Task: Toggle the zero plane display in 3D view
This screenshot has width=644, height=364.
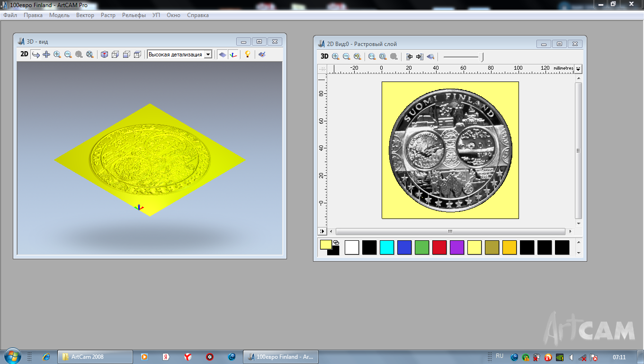Action: (x=223, y=55)
